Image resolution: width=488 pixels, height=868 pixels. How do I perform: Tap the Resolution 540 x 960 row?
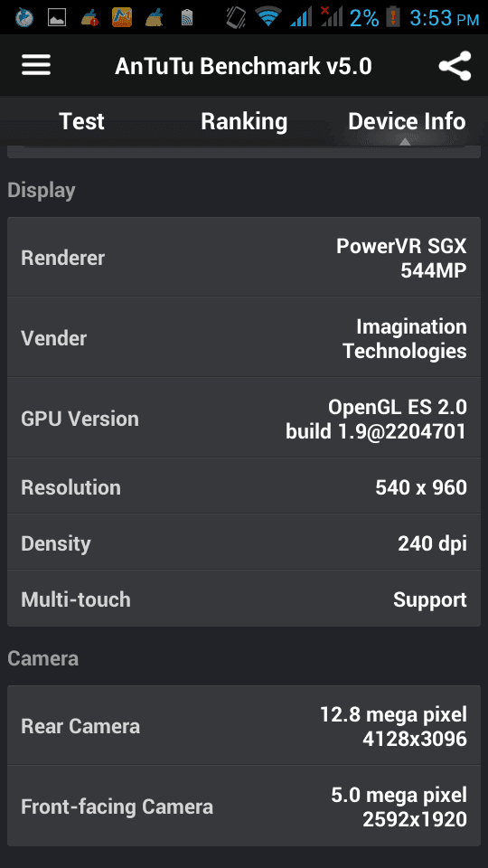point(244,486)
